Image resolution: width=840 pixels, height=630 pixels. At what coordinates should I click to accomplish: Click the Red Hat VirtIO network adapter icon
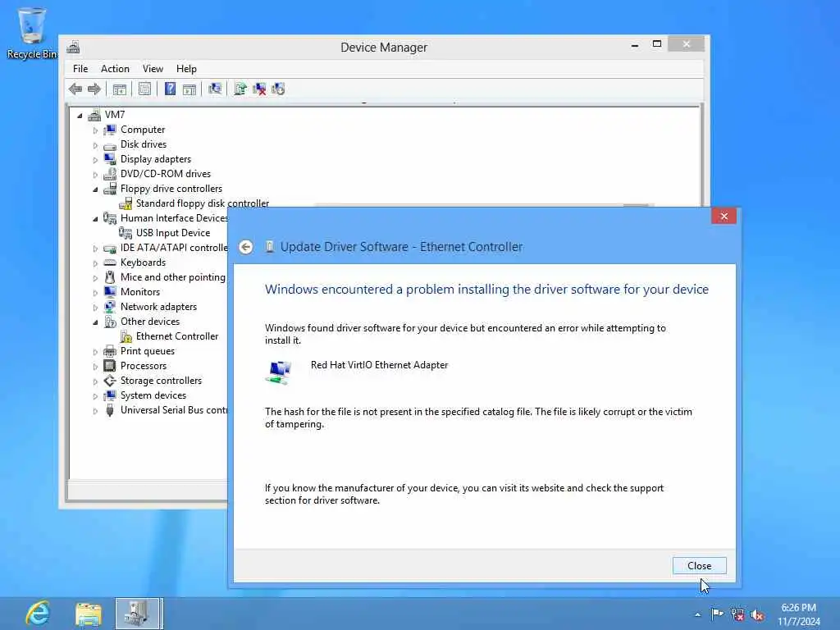click(x=279, y=372)
